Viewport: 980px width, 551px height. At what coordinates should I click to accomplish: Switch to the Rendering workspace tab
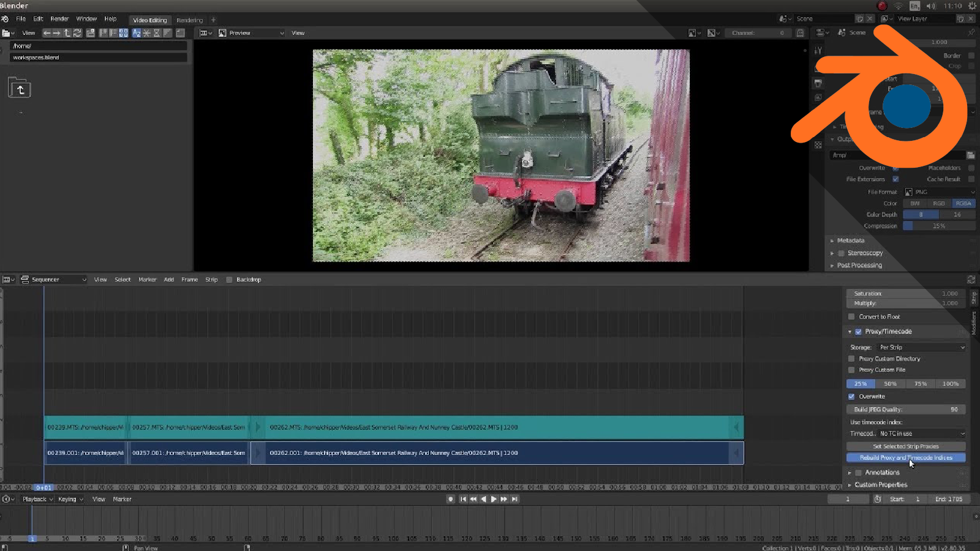point(190,20)
